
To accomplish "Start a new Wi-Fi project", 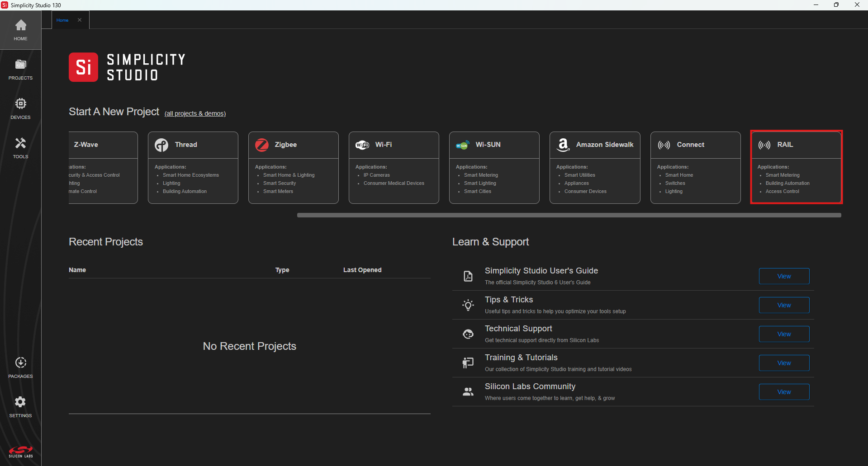I will (394, 167).
